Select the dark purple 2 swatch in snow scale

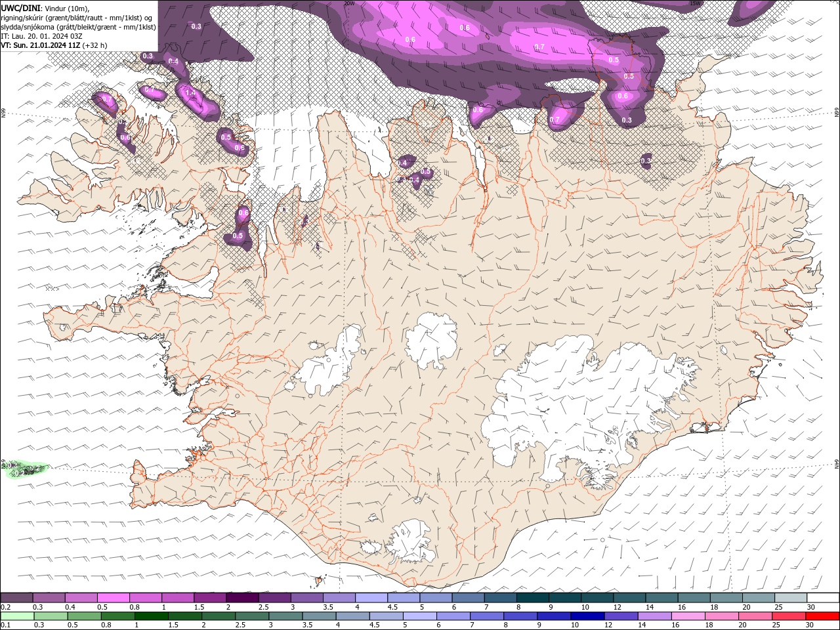click(241, 598)
